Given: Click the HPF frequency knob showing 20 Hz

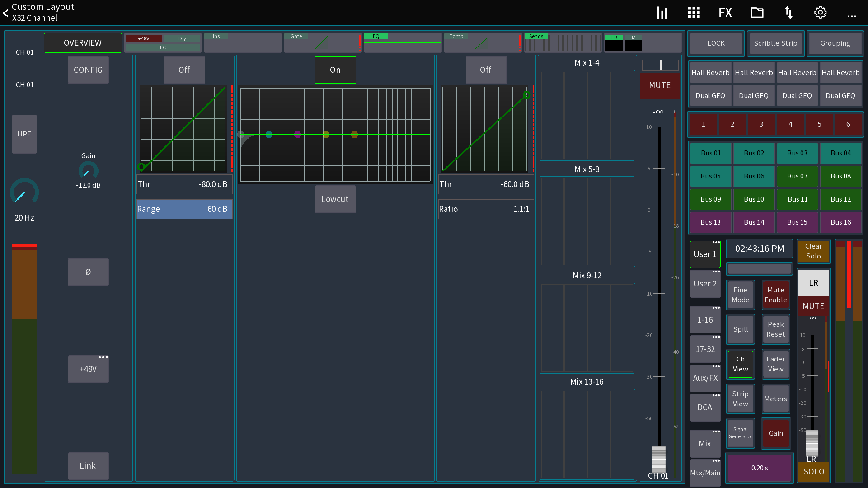Looking at the screenshot, I should 24,192.
